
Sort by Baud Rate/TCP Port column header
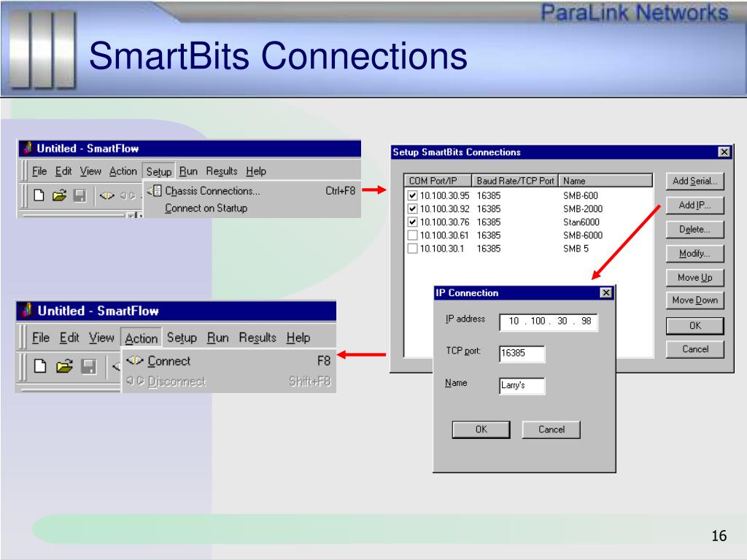pyautogui.click(x=515, y=181)
